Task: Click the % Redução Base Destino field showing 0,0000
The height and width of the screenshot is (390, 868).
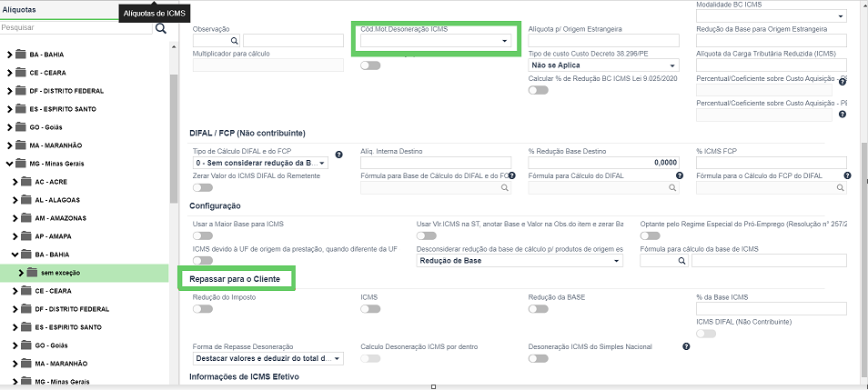Action: click(x=603, y=164)
